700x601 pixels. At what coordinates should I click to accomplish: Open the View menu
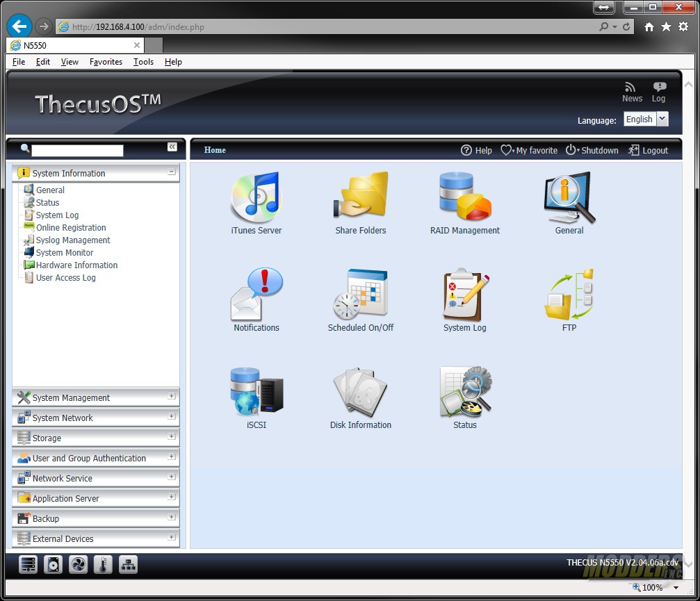coord(70,62)
